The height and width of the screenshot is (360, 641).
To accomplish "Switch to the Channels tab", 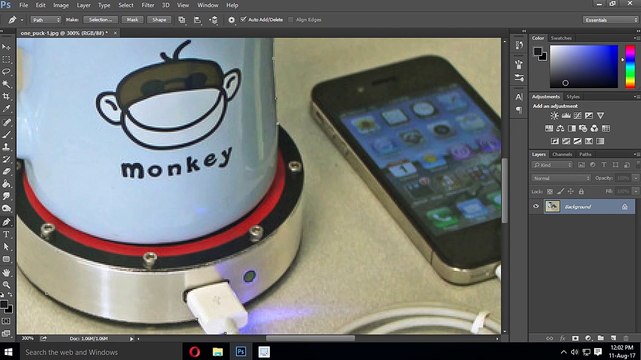I will point(562,154).
